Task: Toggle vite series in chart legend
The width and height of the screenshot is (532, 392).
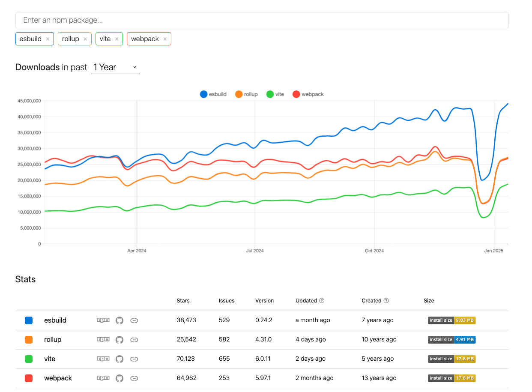Action: pyautogui.click(x=275, y=94)
